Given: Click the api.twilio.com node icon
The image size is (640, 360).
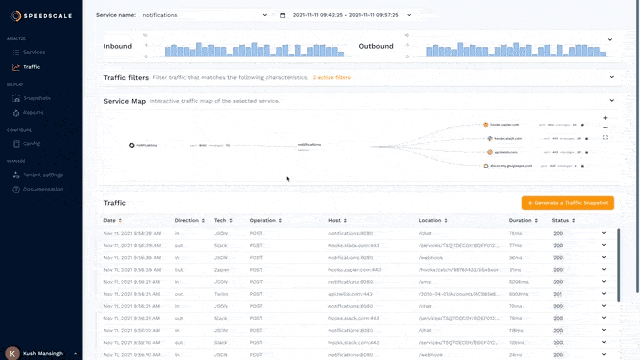Looking at the screenshot, I should pyautogui.click(x=490, y=152).
